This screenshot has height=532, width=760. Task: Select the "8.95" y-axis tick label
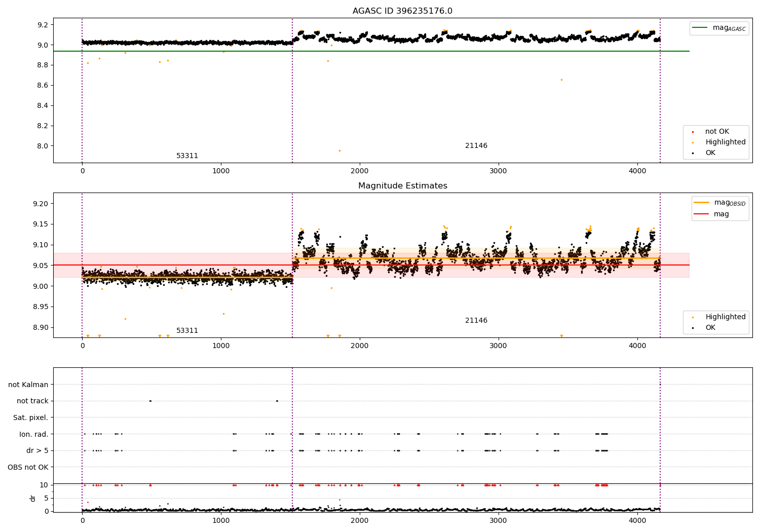coord(41,307)
